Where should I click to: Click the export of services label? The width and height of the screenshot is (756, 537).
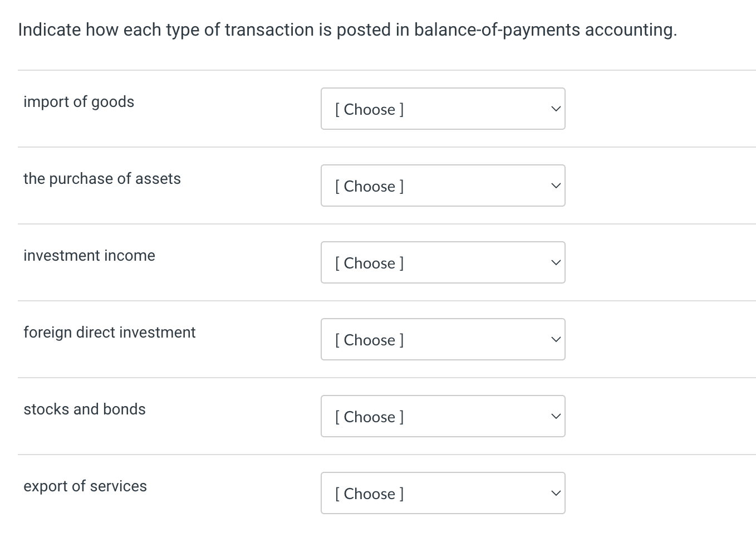tap(85, 486)
